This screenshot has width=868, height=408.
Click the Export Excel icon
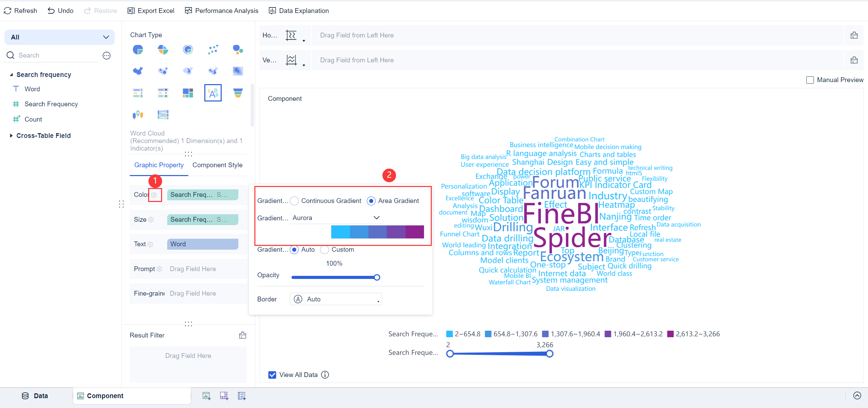[x=131, y=11]
